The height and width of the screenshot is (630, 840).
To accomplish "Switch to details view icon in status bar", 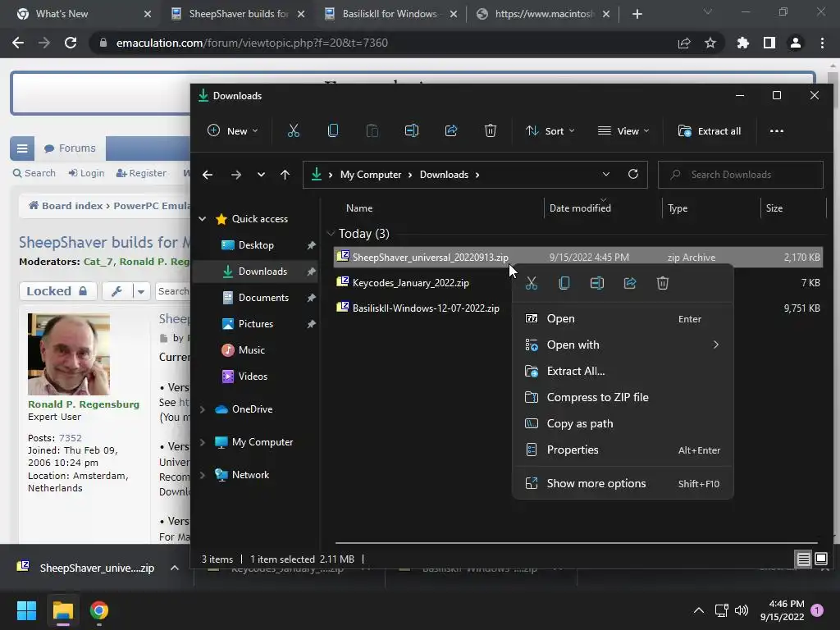I will 804,559.
